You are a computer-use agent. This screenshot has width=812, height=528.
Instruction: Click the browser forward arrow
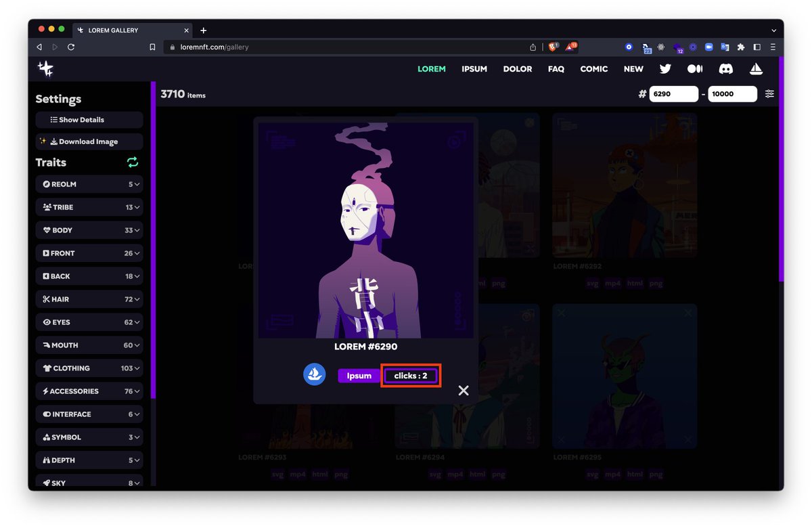coord(55,47)
